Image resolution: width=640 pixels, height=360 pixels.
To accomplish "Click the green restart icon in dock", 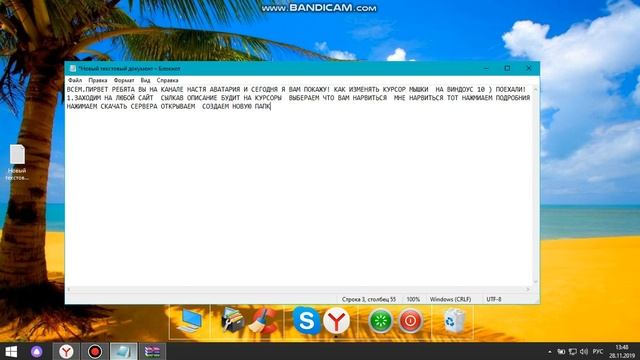I will point(380,321).
